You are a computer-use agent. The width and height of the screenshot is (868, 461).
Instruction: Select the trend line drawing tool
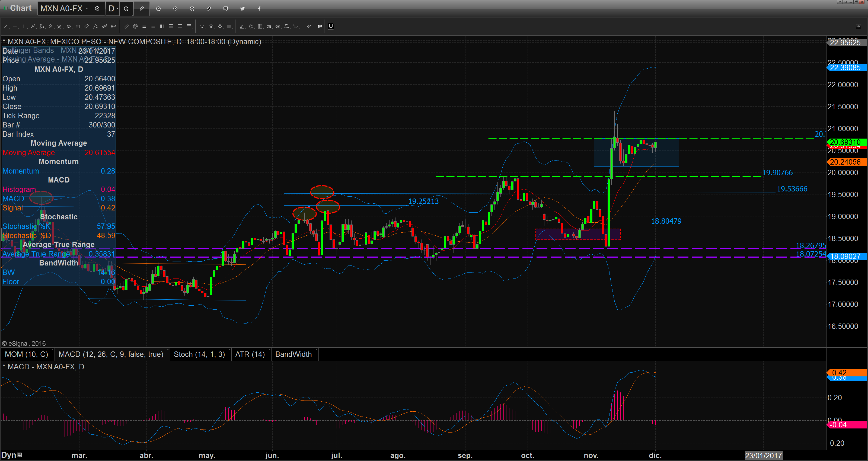coord(6,26)
